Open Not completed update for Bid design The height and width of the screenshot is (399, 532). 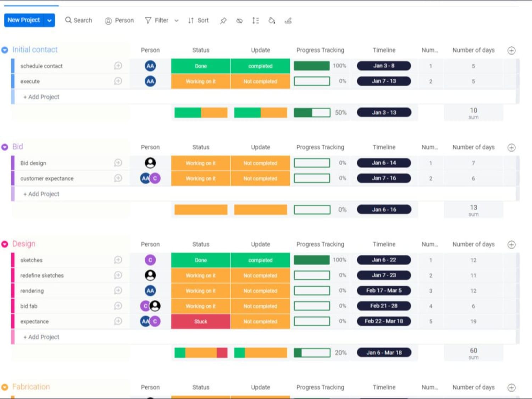[x=260, y=163]
